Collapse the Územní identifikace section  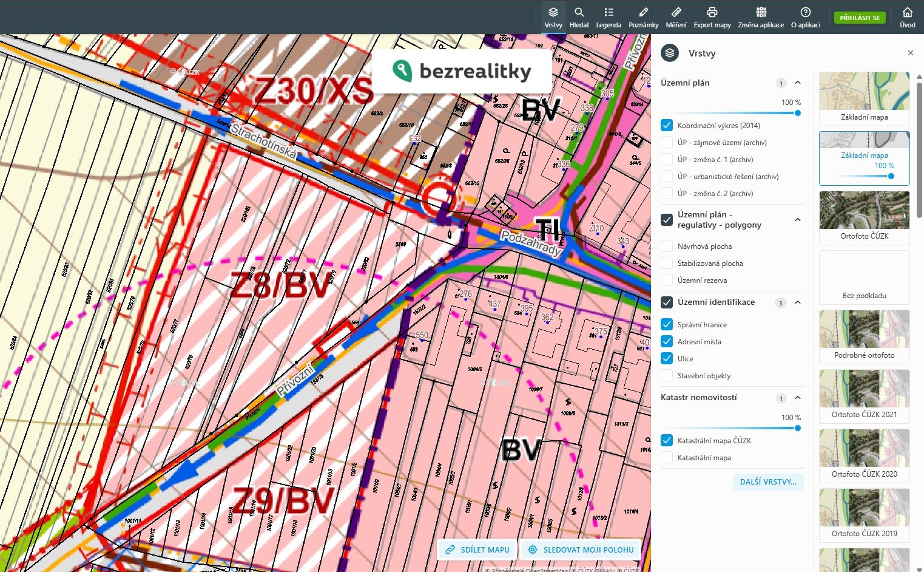(x=798, y=302)
